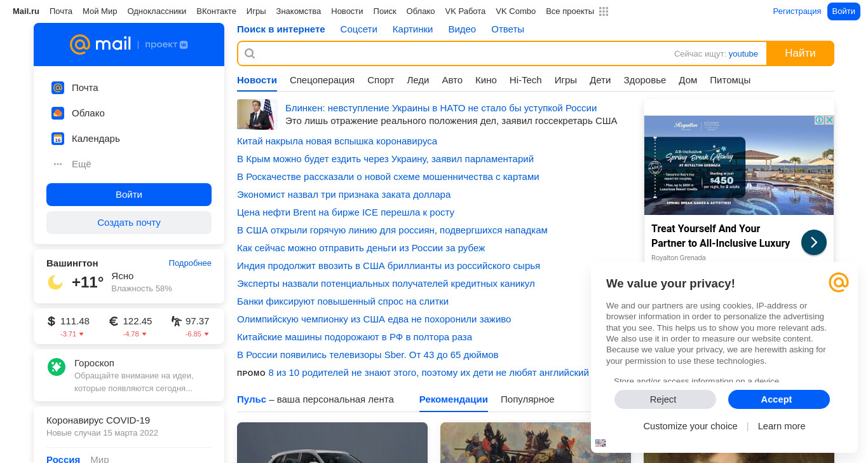
Task: Click the privacy popup Mail.ru logo
Action: point(839,282)
